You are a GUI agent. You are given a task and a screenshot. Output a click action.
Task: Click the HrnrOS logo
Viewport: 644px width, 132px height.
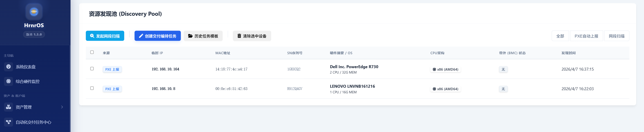(34, 11)
